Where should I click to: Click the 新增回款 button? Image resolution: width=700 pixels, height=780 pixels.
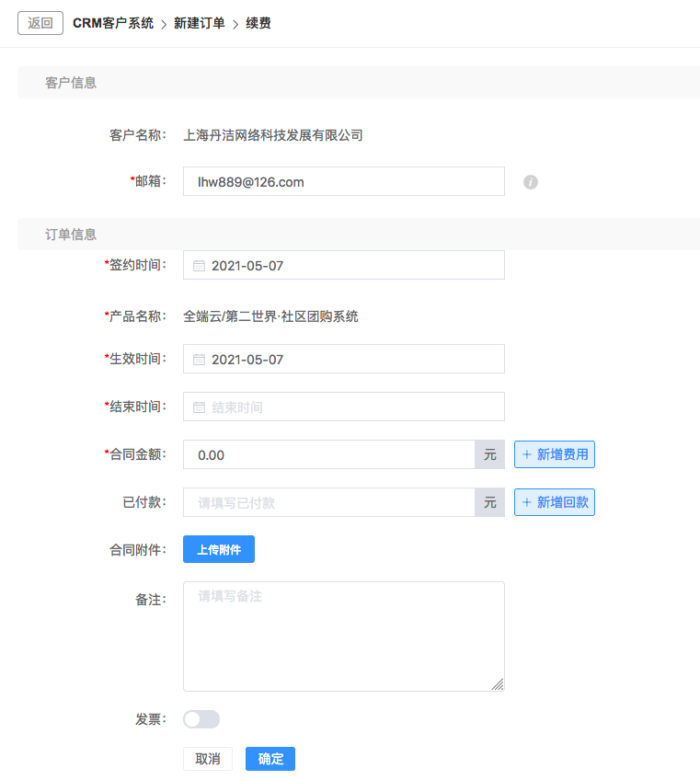click(555, 502)
